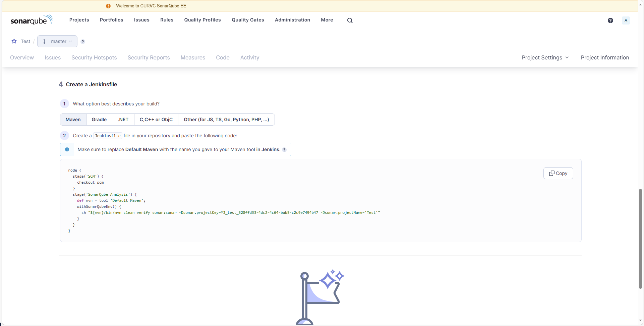Switch to the Measures tab
This screenshot has width=644, height=326.
(193, 57)
